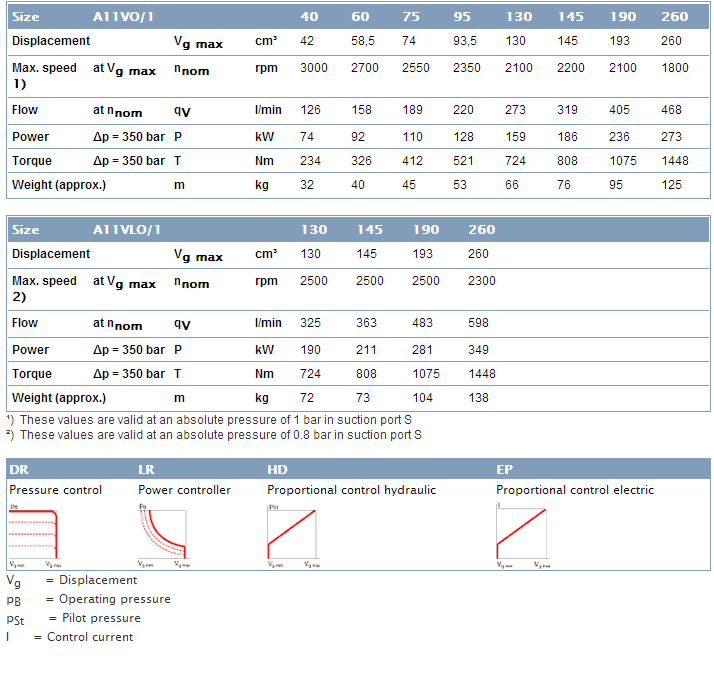Click A11VLO weight value 73
The height and width of the screenshot is (676, 714).
click(363, 398)
